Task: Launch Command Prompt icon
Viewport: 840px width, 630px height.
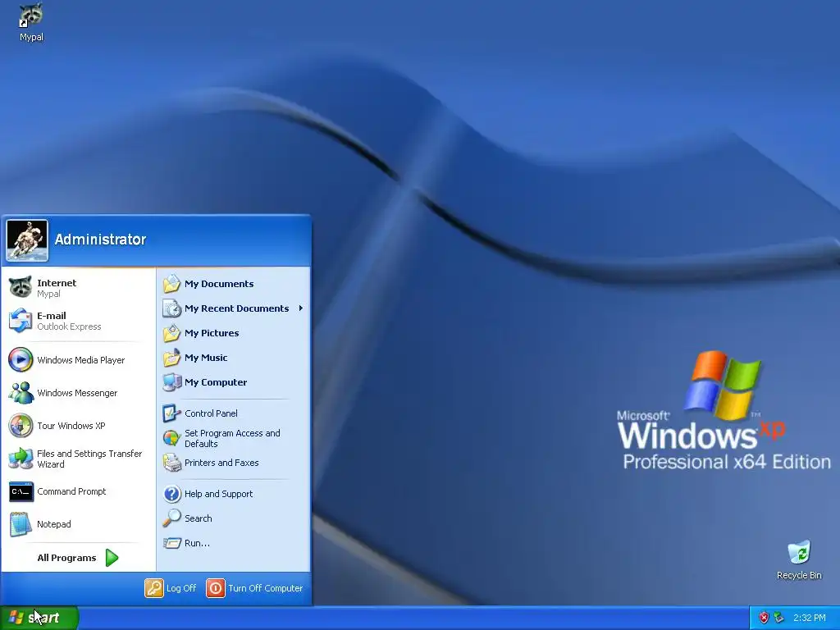Action: [x=21, y=491]
